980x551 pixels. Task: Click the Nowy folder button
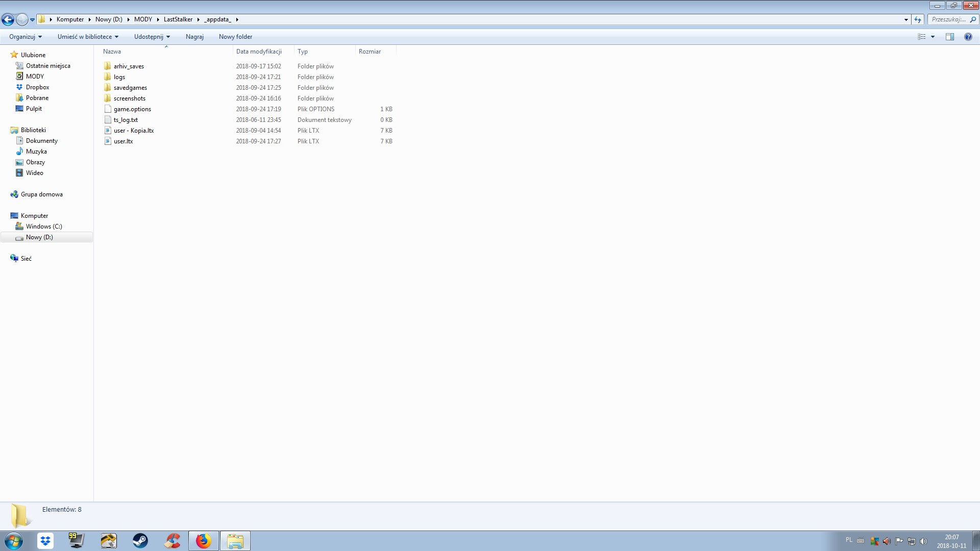(x=235, y=37)
